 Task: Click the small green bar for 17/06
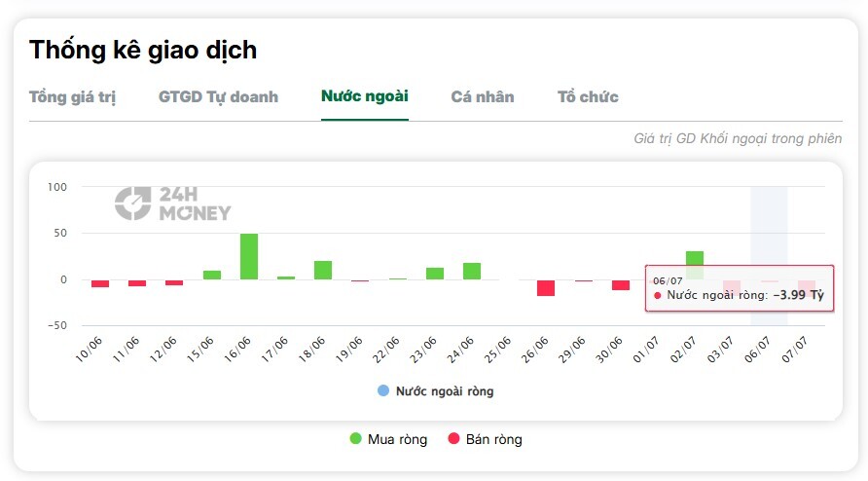(286, 277)
